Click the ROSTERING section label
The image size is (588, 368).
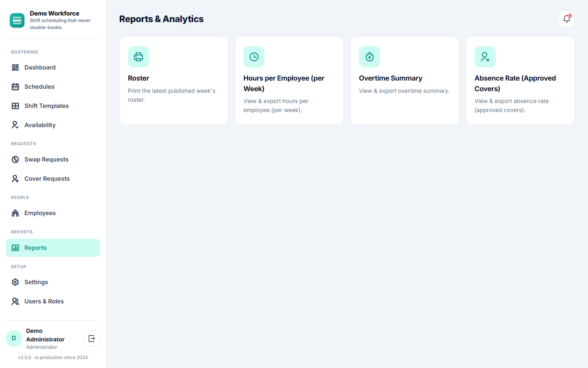tap(24, 52)
